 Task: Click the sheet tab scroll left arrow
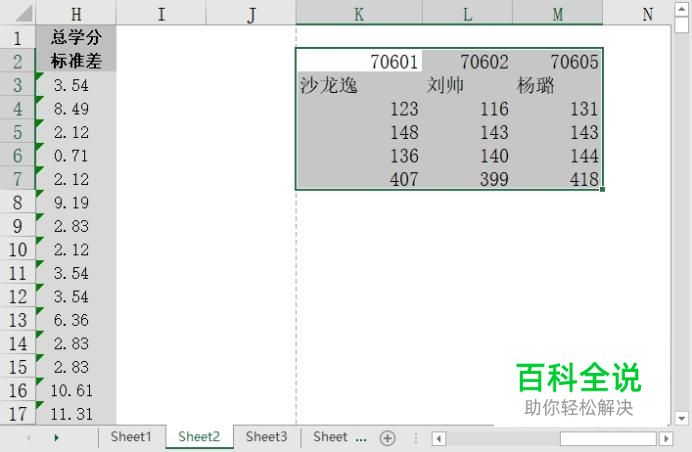click(x=29, y=438)
